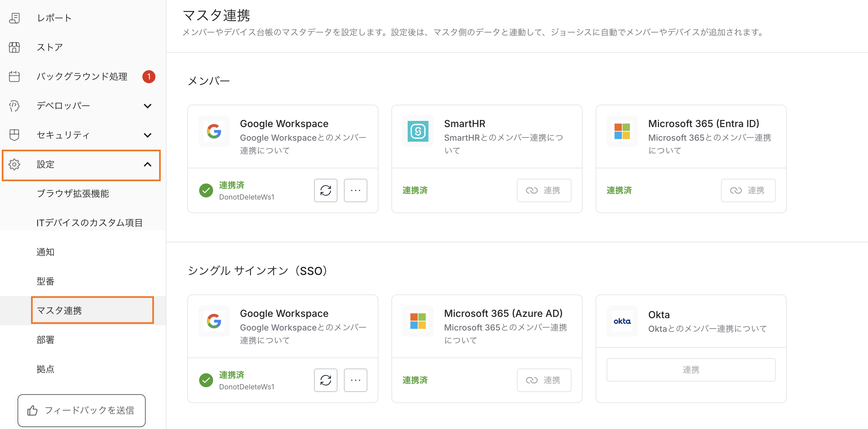The height and width of the screenshot is (429, 868).
Task: Open the three-dot menu for Member Google Workspace
Action: pos(355,190)
